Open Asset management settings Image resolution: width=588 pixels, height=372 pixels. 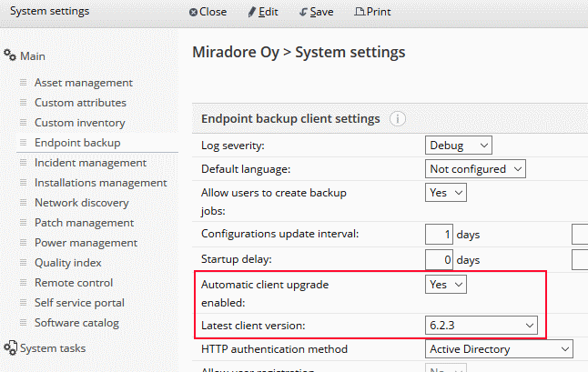pyautogui.click(x=84, y=83)
